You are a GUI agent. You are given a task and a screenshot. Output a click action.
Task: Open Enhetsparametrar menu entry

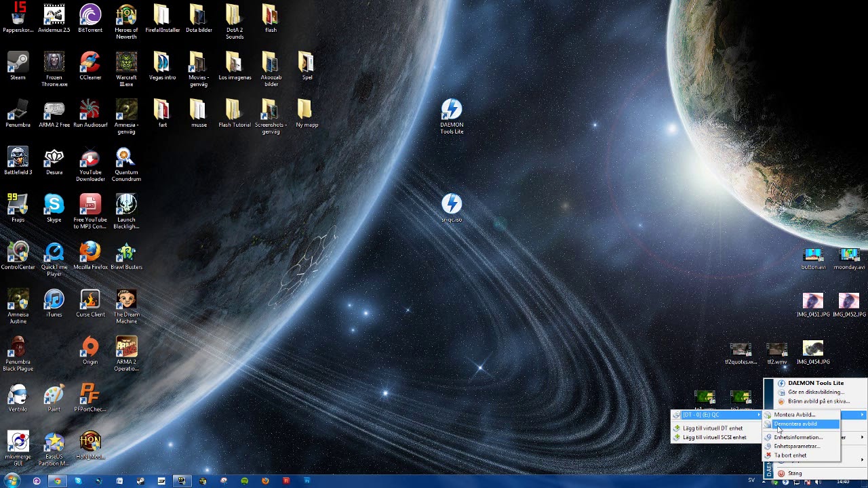802,446
